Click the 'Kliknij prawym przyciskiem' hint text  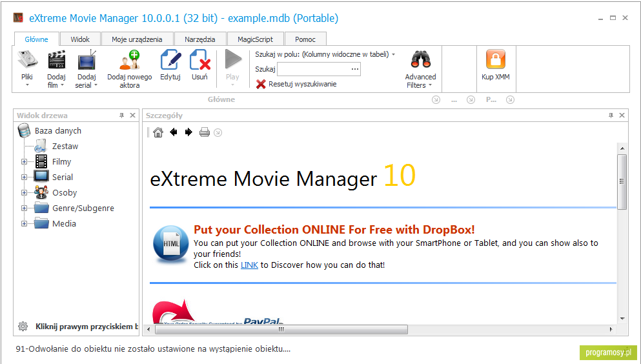pos(86,327)
